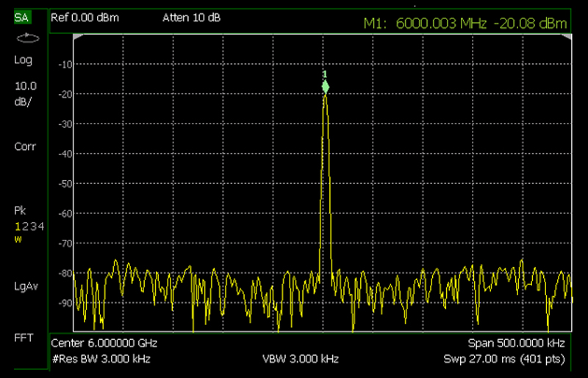The width and height of the screenshot is (588, 378).
Task: Click the continuous sweep loop icon
Action: pos(28,38)
